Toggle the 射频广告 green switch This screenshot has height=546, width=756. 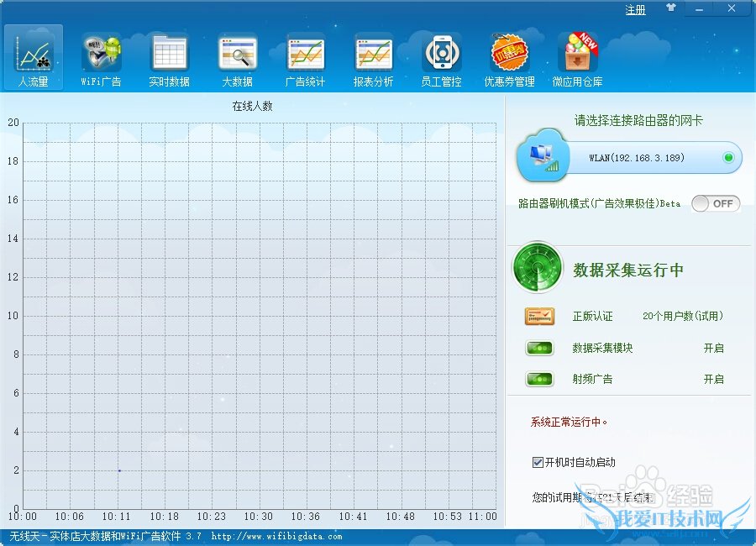tap(539, 379)
